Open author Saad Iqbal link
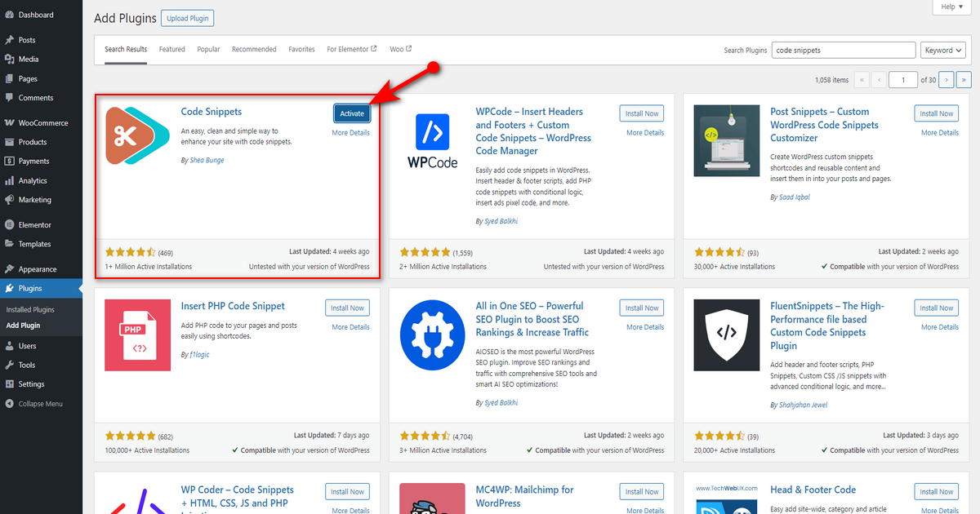Screen dimensions: 980x514 (x=794, y=197)
